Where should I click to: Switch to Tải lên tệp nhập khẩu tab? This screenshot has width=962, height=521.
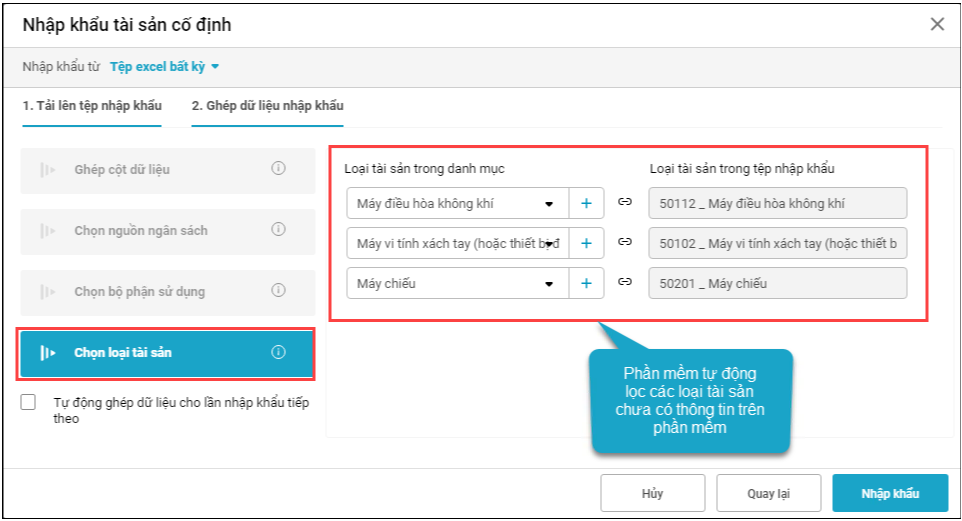(x=92, y=106)
